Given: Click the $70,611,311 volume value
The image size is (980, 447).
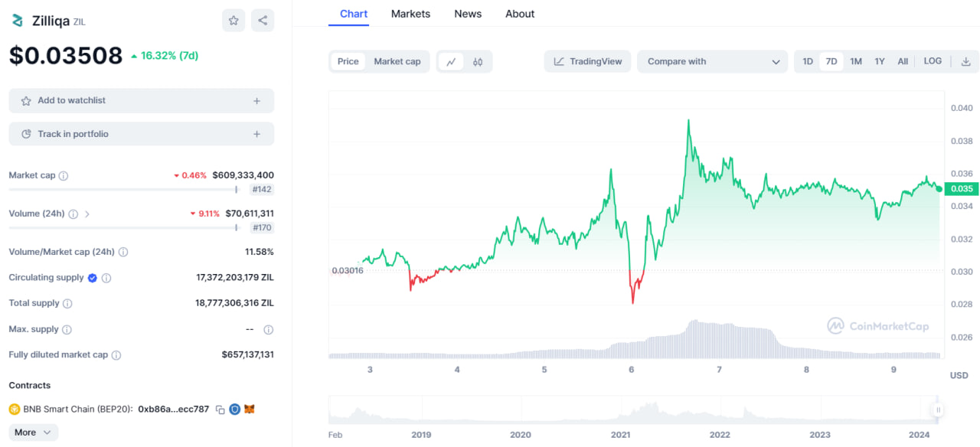Looking at the screenshot, I should click(250, 214).
